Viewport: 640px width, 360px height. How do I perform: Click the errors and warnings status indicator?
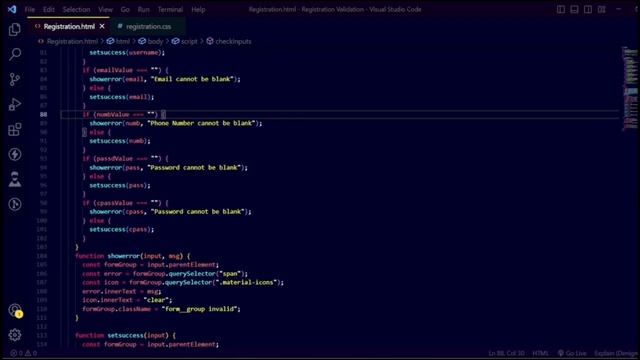click(24, 353)
